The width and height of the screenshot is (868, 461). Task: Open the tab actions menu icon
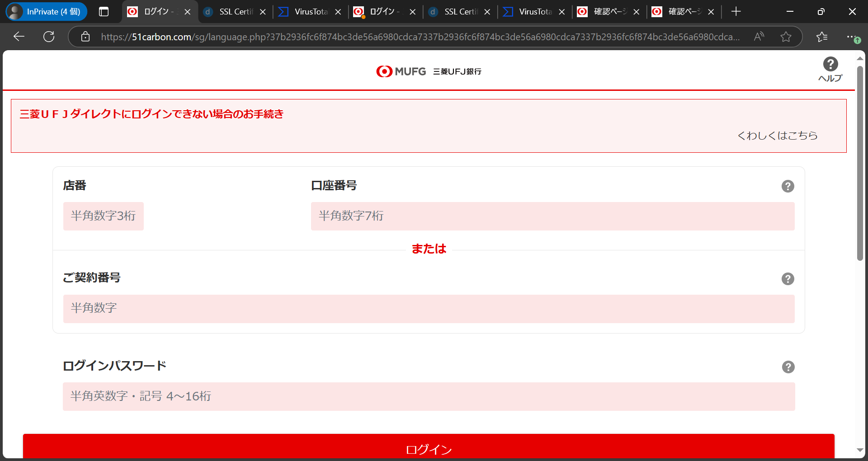(104, 12)
